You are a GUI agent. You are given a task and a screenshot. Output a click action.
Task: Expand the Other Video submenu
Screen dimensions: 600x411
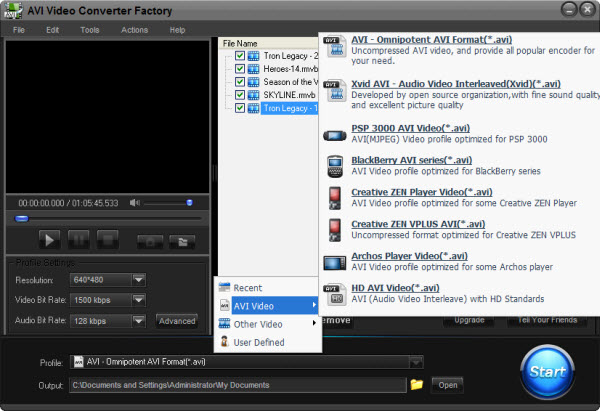click(268, 324)
